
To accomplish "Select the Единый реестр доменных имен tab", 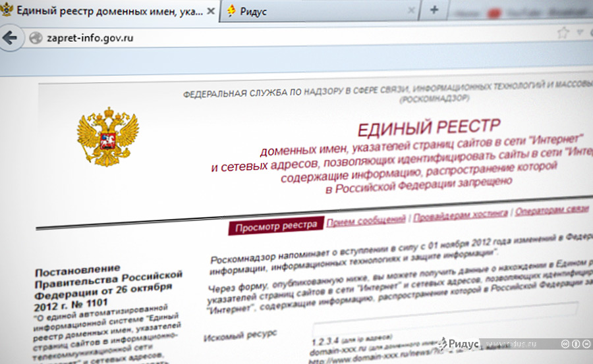I will [109, 11].
